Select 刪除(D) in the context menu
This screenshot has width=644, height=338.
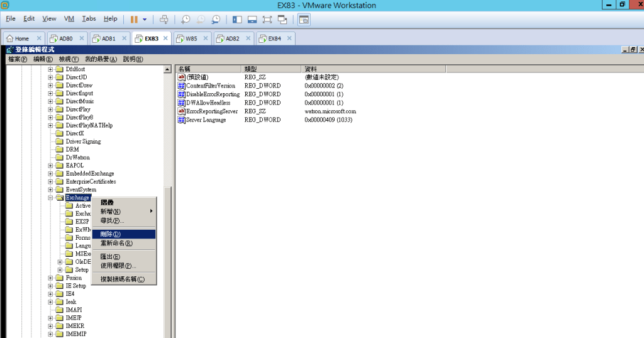pyautogui.click(x=111, y=234)
